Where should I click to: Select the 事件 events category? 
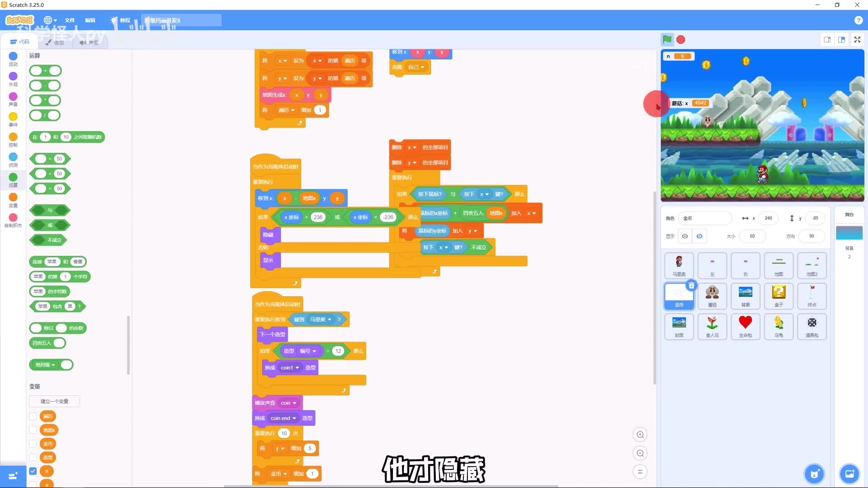tap(13, 120)
